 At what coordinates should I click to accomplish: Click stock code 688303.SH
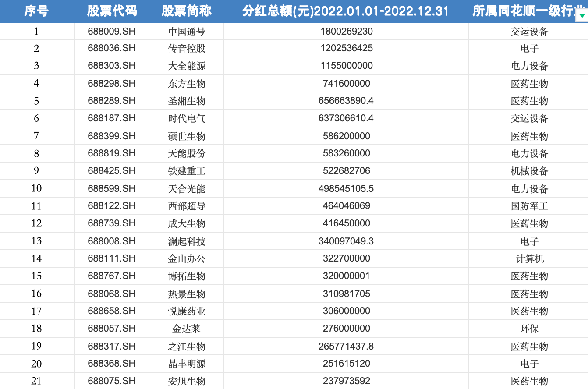point(112,66)
